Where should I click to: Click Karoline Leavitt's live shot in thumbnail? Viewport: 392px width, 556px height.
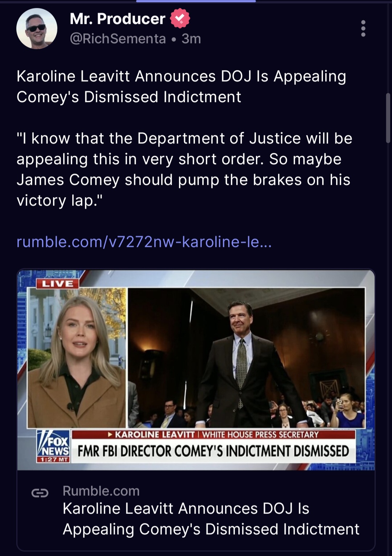(x=77, y=358)
